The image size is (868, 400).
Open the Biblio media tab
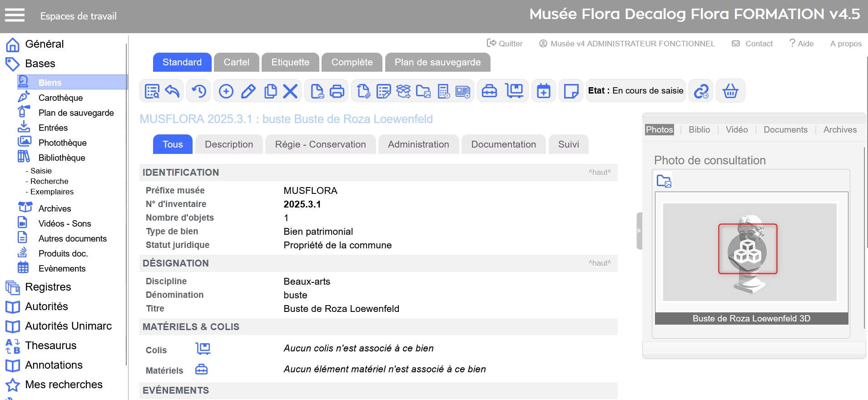(x=699, y=130)
